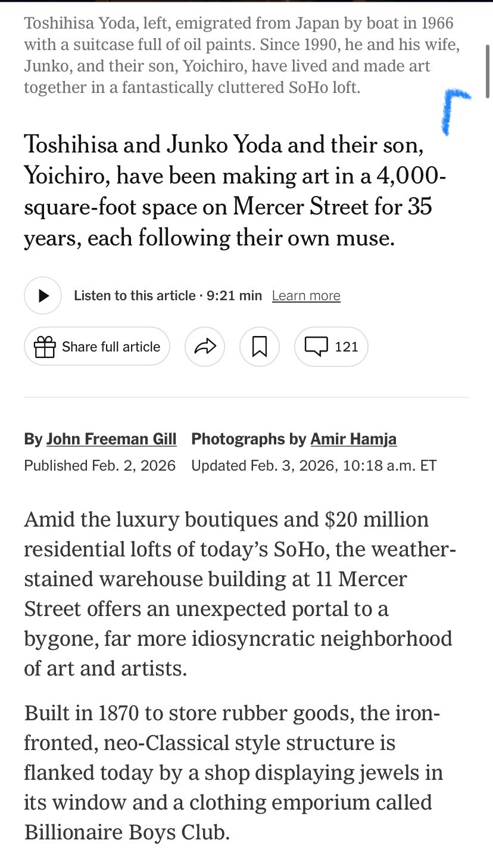The height and width of the screenshot is (868, 493).
Task: Click the paragraph starting "Amid the luxury boutiques"
Action: 238,593
